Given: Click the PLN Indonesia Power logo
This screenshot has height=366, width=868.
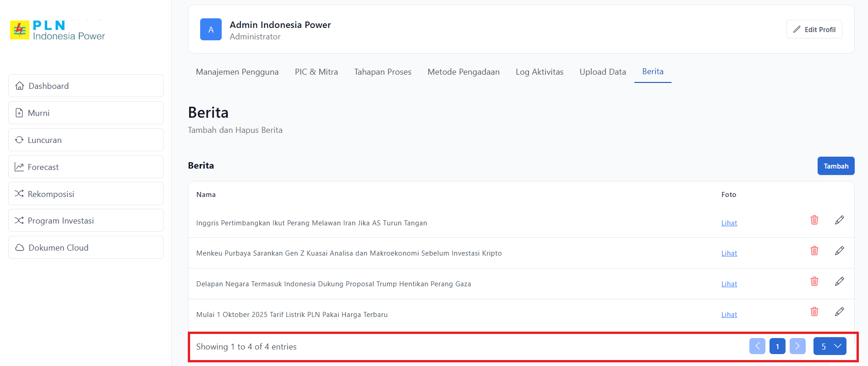Looking at the screenshot, I should pyautogui.click(x=58, y=30).
